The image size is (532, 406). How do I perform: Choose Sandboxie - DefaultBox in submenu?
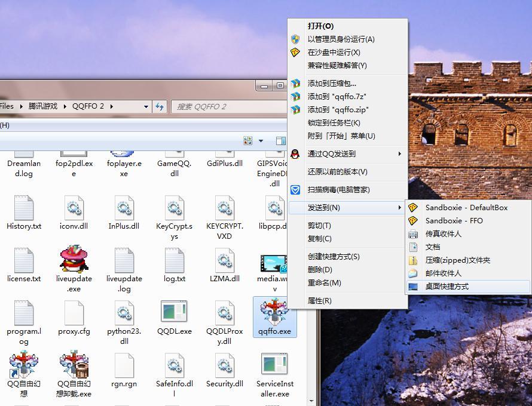point(466,208)
